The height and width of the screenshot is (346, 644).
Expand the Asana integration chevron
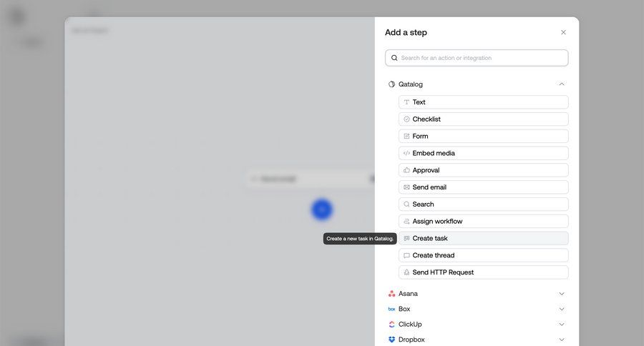click(562, 294)
